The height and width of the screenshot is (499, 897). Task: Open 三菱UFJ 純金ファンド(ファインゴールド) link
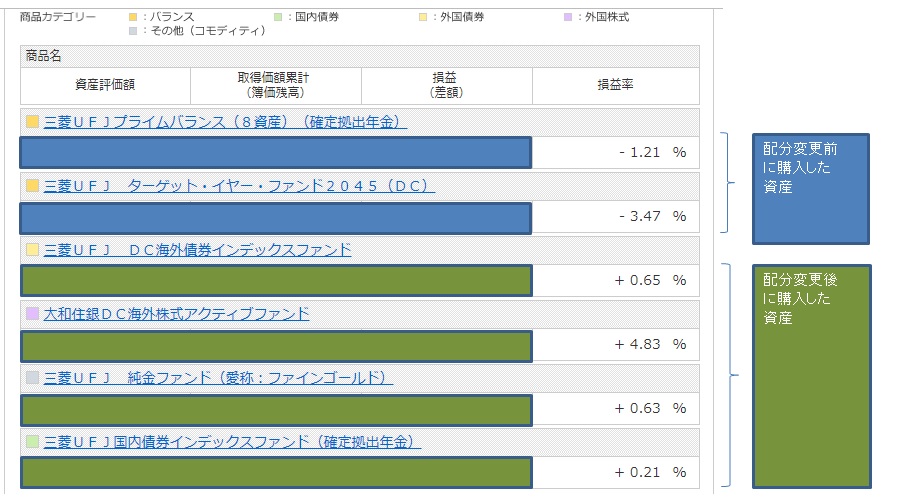pyautogui.click(x=219, y=378)
